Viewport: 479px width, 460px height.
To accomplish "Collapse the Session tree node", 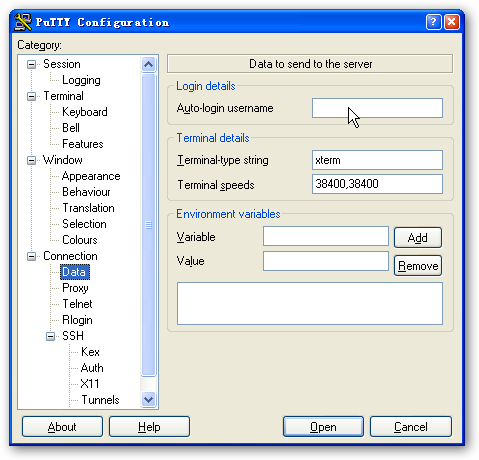I will coord(31,64).
